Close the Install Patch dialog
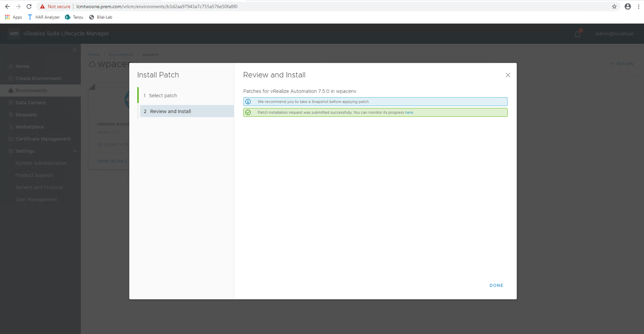The image size is (644, 334). [x=508, y=75]
